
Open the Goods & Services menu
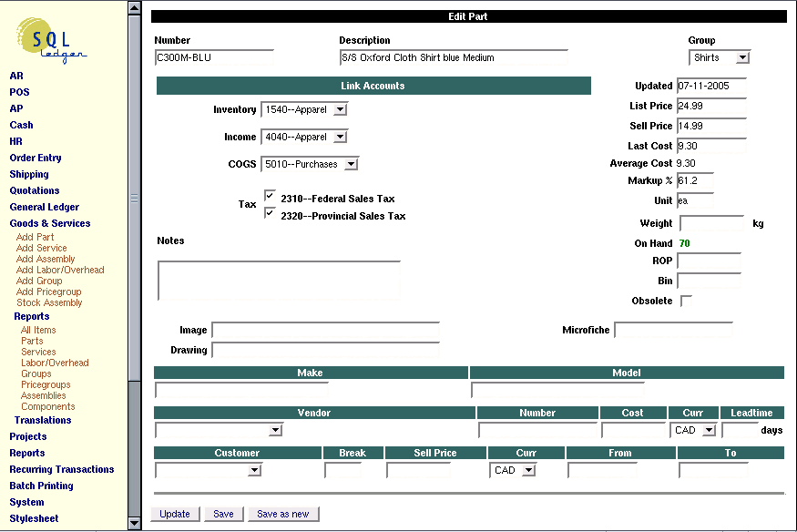pyautogui.click(x=50, y=223)
